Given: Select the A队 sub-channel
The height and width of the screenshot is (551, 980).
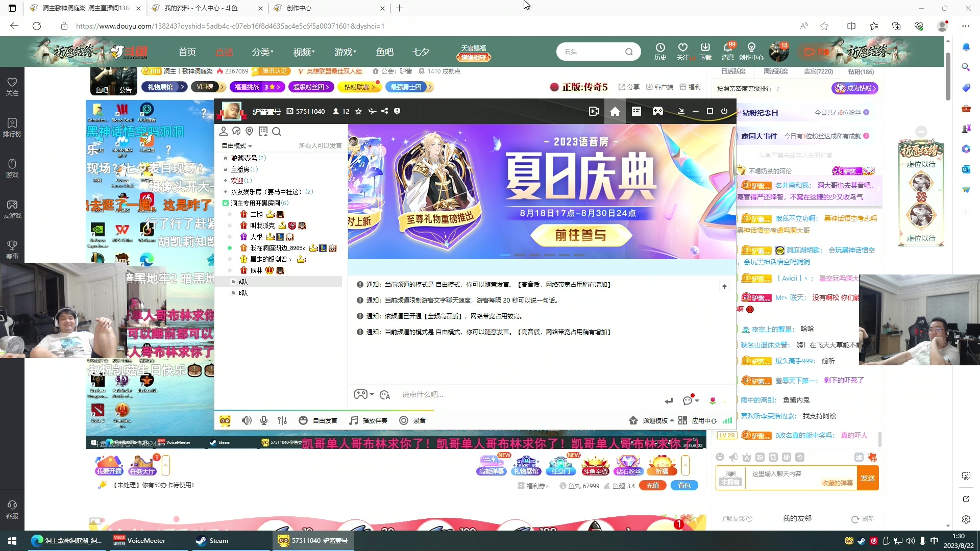Looking at the screenshot, I should pyautogui.click(x=243, y=282).
